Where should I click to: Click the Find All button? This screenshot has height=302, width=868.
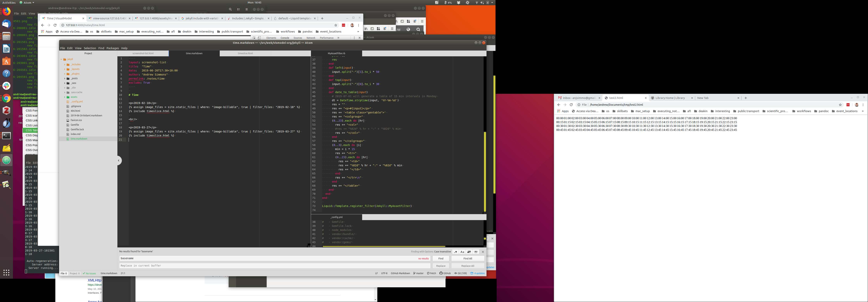click(467, 259)
